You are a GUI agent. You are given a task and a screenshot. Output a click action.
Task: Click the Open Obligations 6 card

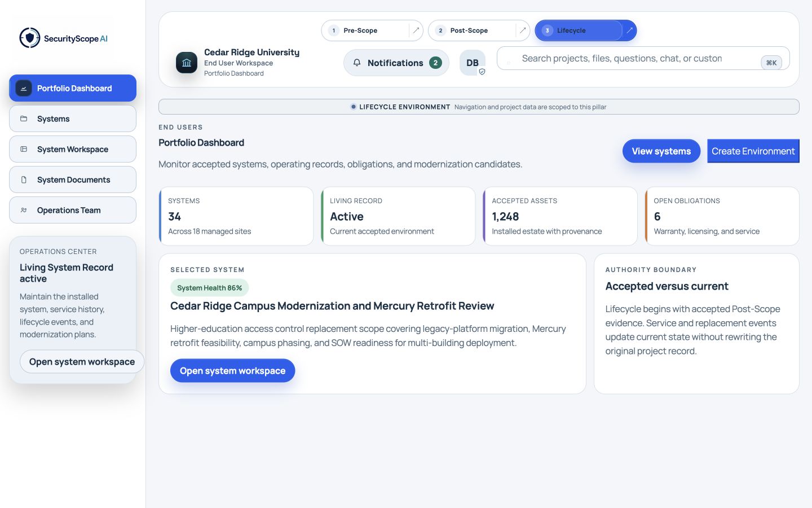pos(722,216)
